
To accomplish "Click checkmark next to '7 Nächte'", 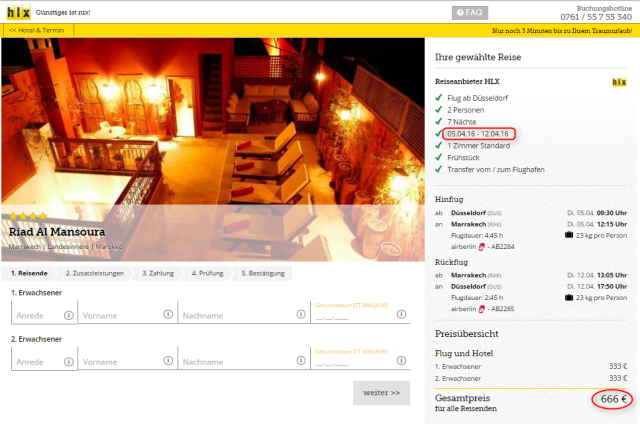I will point(439,121).
